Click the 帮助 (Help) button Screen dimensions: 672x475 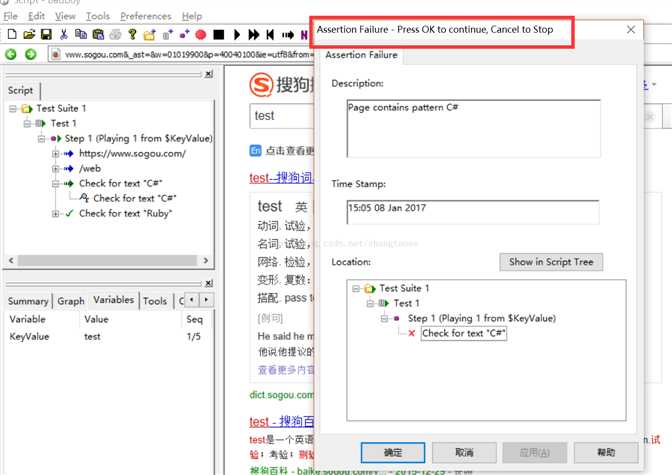coord(606,453)
